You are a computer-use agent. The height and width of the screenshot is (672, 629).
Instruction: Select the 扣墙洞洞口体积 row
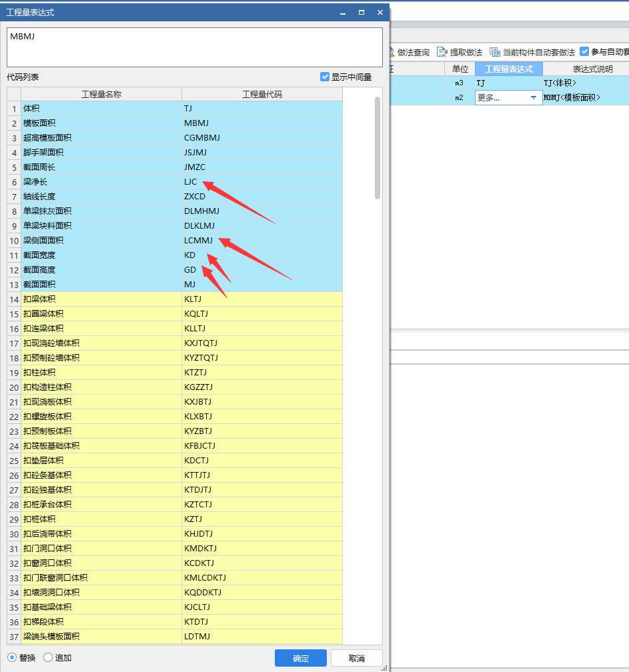[182, 592]
